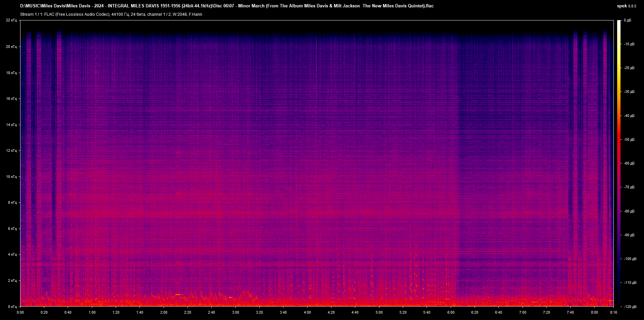Click the spek 0.8.5 version label
This screenshot has width=644, height=320.
pyautogui.click(x=627, y=6)
